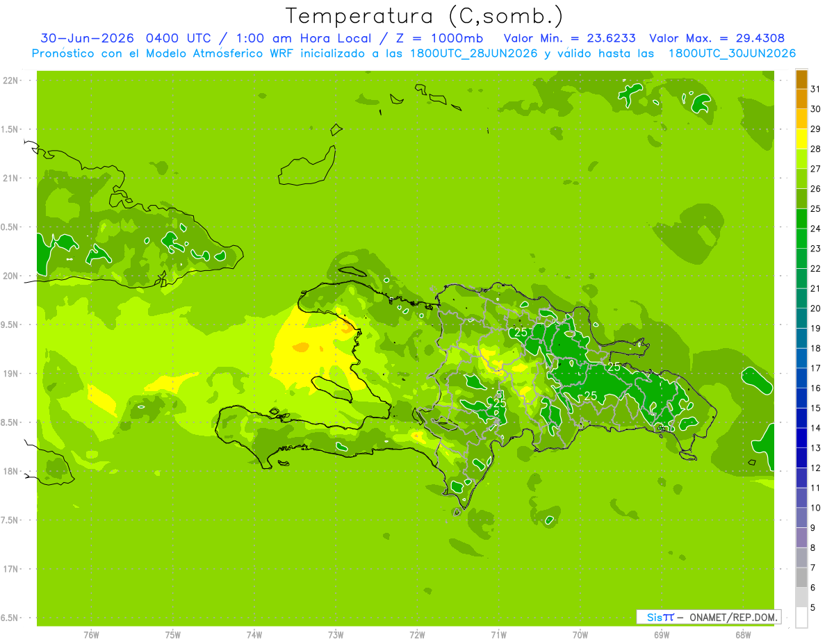Pick the yellow swatch between 28 and 29
Screen dimensions: 834x644
coord(801,138)
